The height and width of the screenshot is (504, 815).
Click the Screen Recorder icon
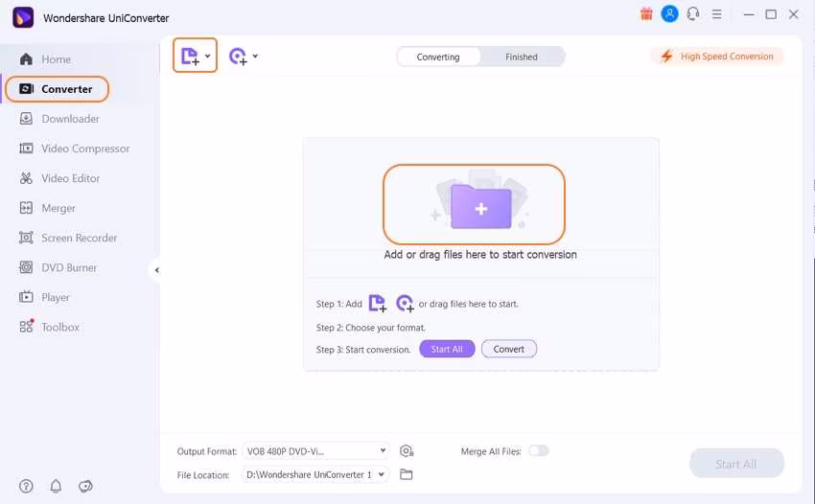26,238
